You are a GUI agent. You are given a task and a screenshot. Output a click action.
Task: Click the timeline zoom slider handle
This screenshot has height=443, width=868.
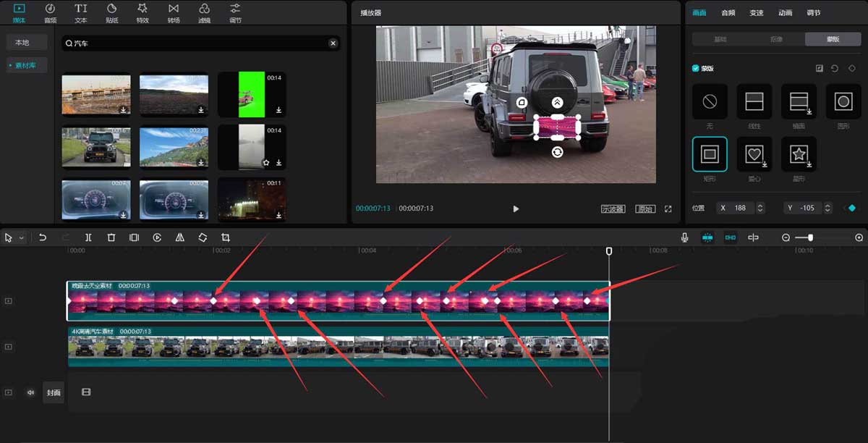(x=810, y=237)
